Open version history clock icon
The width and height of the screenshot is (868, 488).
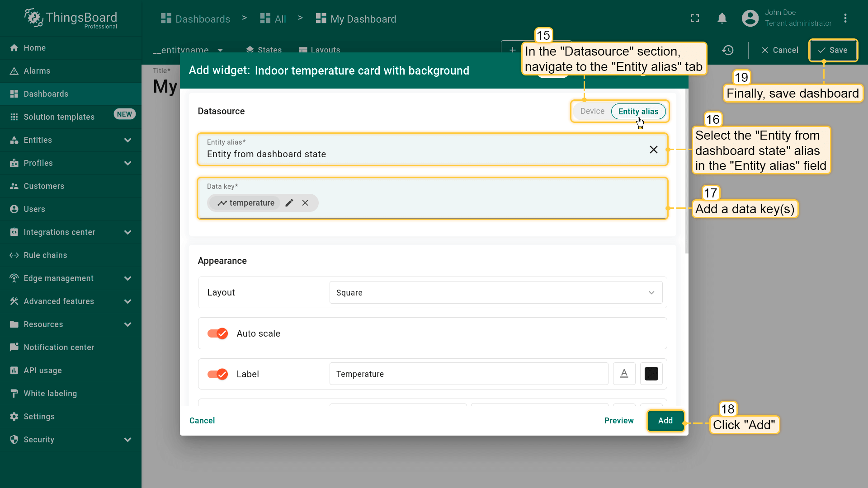(x=728, y=50)
